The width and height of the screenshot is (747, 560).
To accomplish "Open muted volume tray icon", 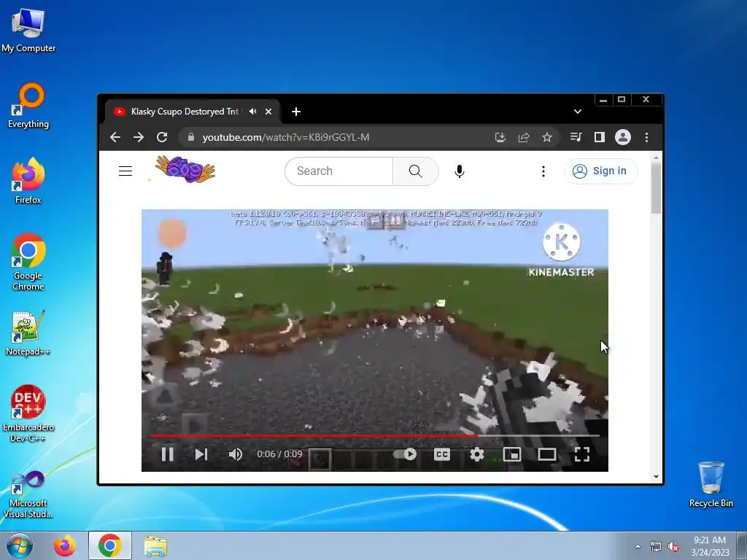I will pyautogui.click(x=673, y=546).
